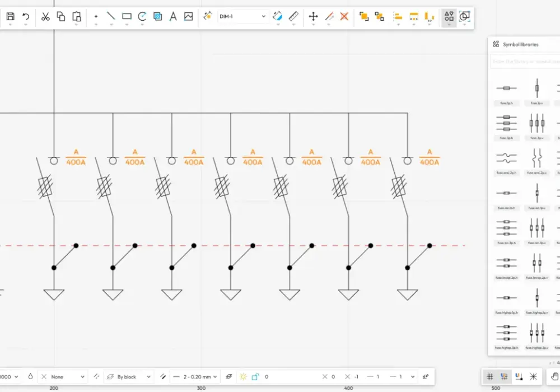560x392 pixels.
Task: Select the Point drawing tool
Action: [x=96, y=16]
